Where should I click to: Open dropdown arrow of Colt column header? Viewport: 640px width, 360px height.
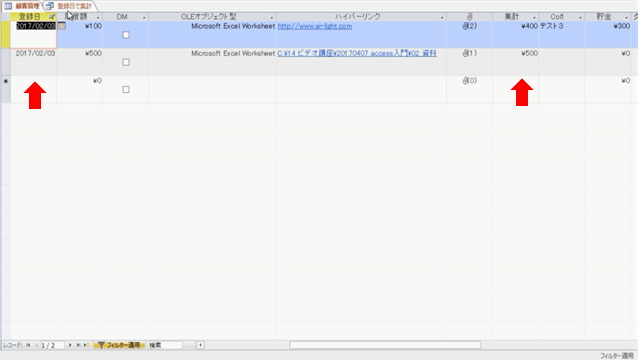pos(580,18)
